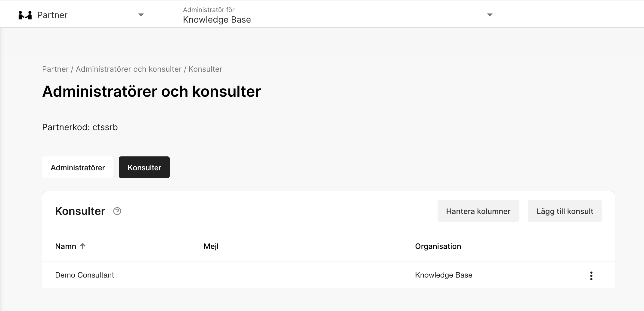
Task: Expand the Partner dropdown arrow
Action: point(141,15)
